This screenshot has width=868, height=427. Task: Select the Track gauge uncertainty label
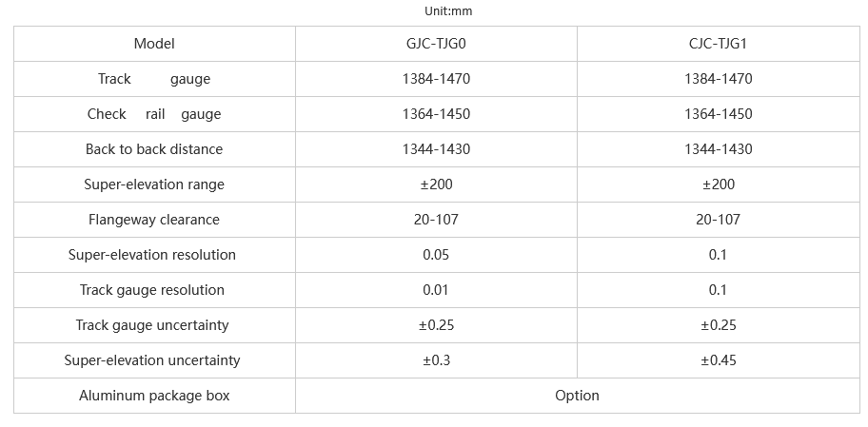pyautogui.click(x=152, y=325)
